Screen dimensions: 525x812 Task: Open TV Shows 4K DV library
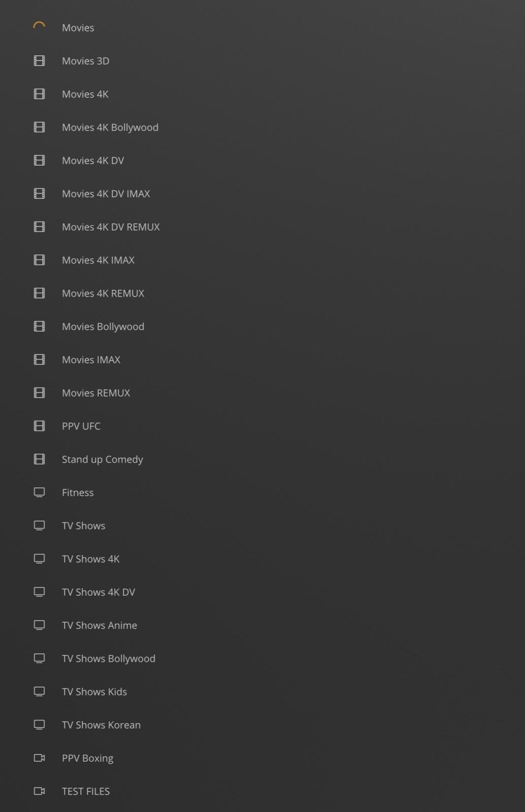pyautogui.click(x=99, y=592)
